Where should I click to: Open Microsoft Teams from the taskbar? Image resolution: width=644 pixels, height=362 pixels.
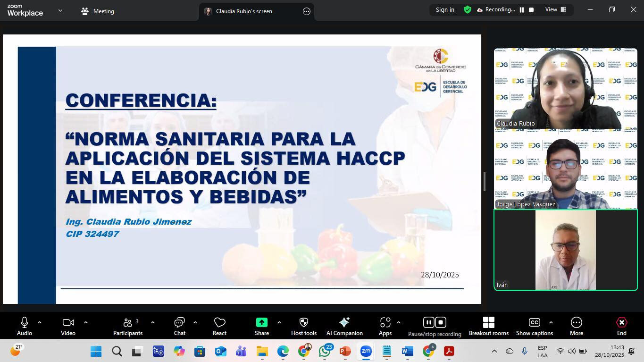tap(241, 351)
